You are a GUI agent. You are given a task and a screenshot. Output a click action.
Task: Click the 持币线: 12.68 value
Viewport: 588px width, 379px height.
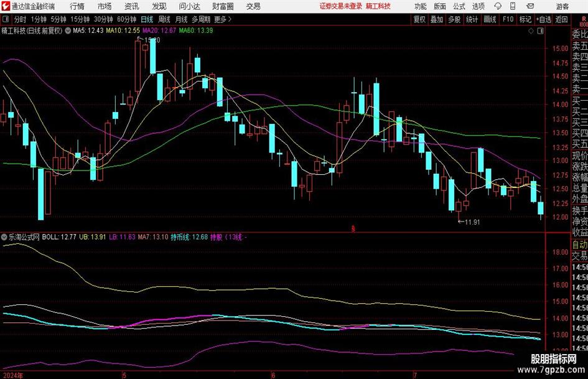coord(189,237)
